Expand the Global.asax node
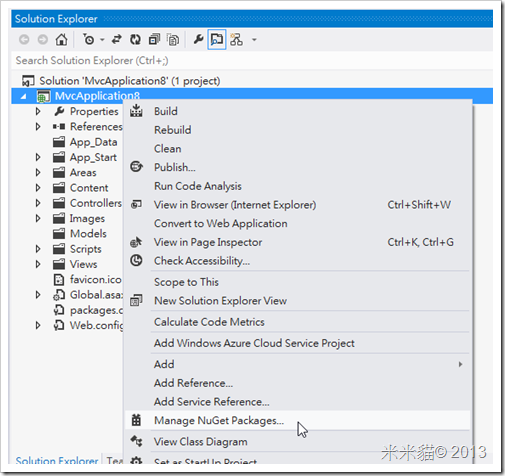Screen dimensions: 505x476 pos(38,295)
